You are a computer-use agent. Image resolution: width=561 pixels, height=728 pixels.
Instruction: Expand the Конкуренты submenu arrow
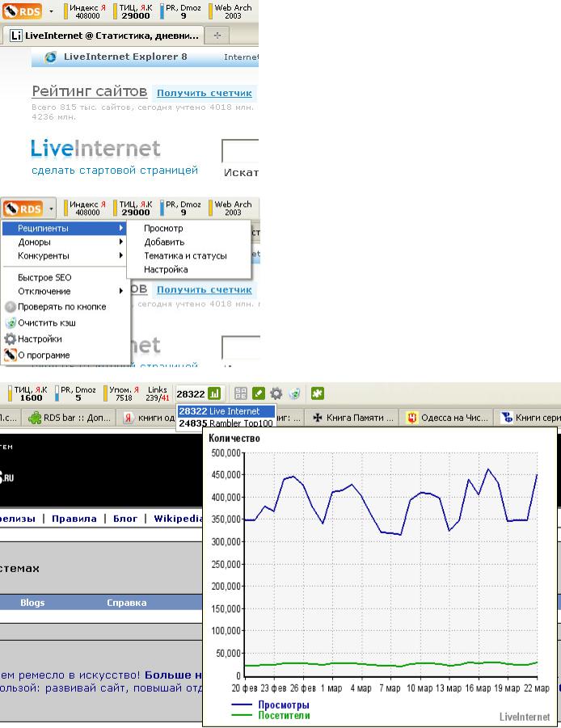[x=120, y=255]
